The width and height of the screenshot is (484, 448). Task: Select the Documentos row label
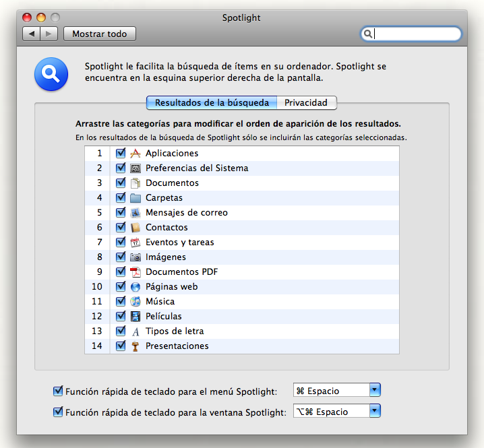173,183
